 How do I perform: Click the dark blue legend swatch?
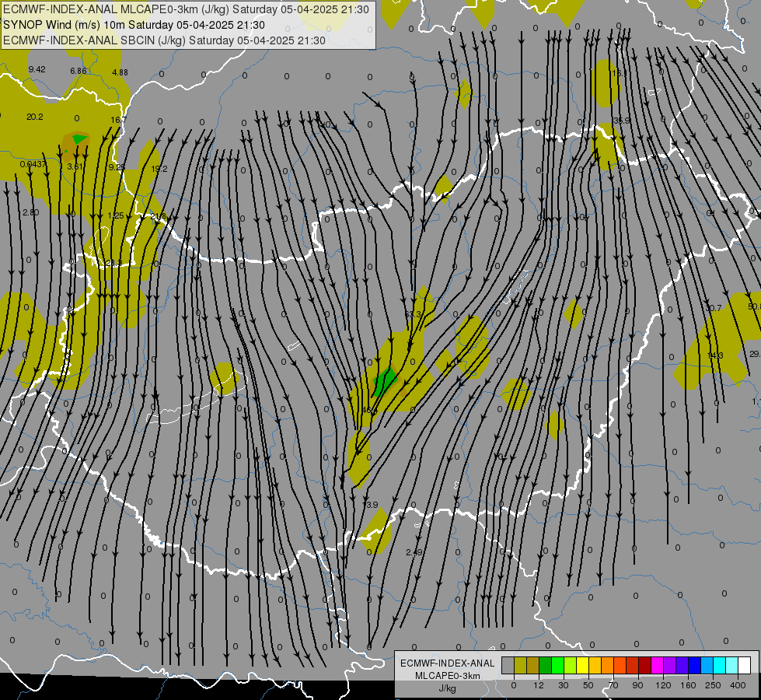coord(694,665)
